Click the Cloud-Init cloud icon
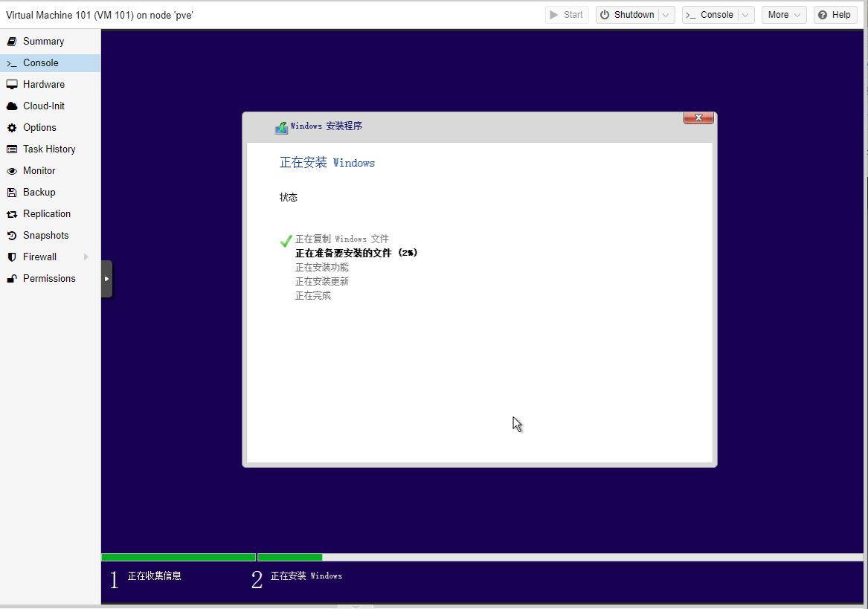This screenshot has width=868, height=609. point(12,106)
